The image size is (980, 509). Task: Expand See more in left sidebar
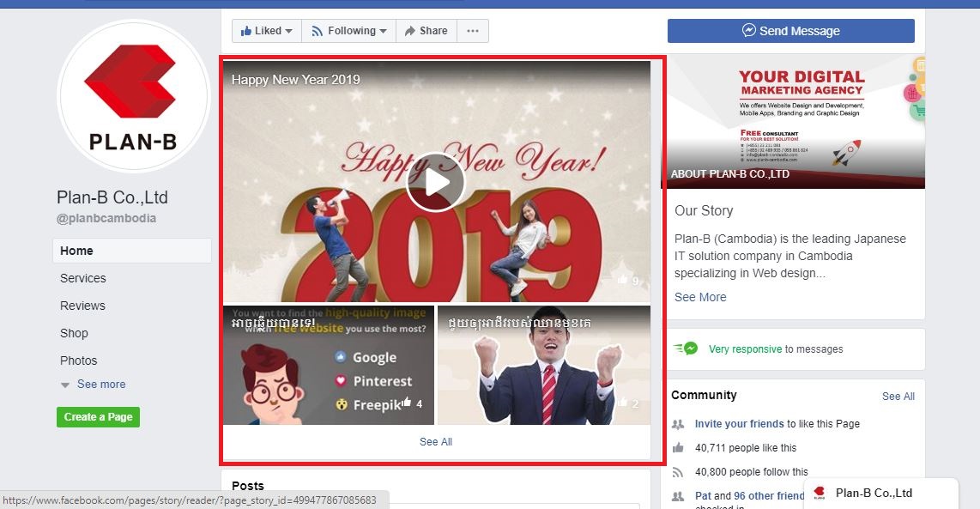(100, 385)
